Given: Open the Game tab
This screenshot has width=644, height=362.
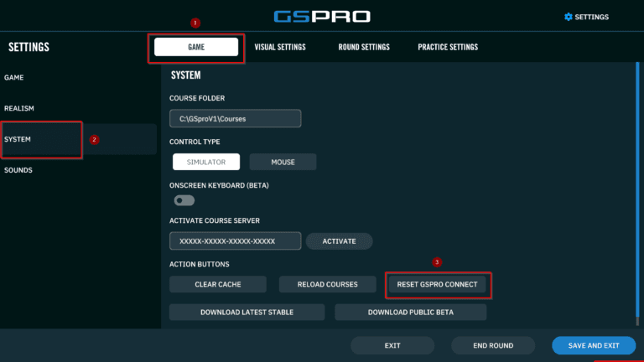Looking at the screenshot, I should click(196, 47).
